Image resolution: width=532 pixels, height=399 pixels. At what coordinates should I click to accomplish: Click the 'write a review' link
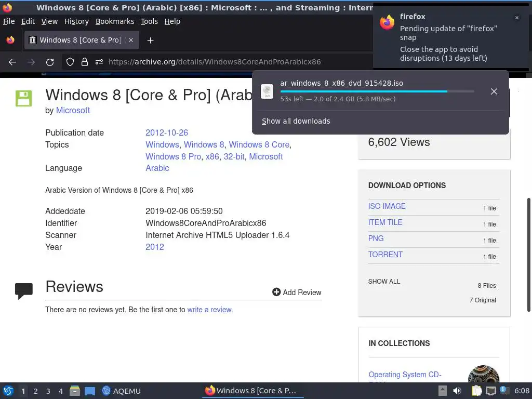pyautogui.click(x=209, y=310)
